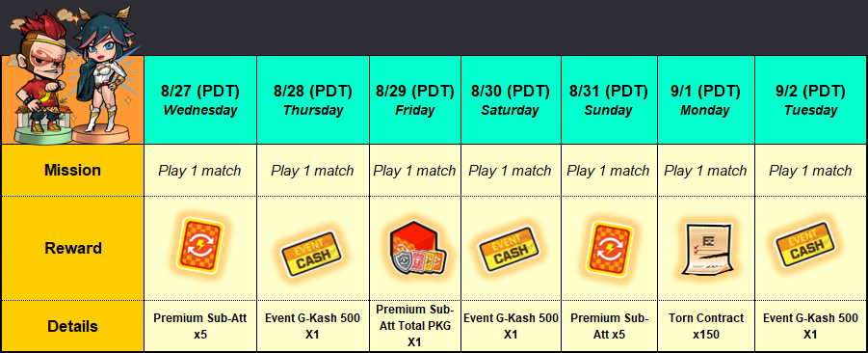Click the Mission row label
Screen dimensions: 868x353
pos(72,170)
